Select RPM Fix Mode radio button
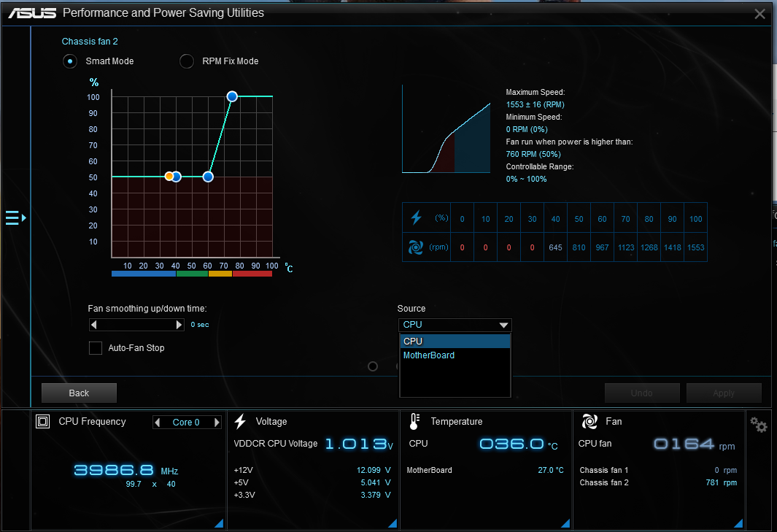 tap(186, 61)
